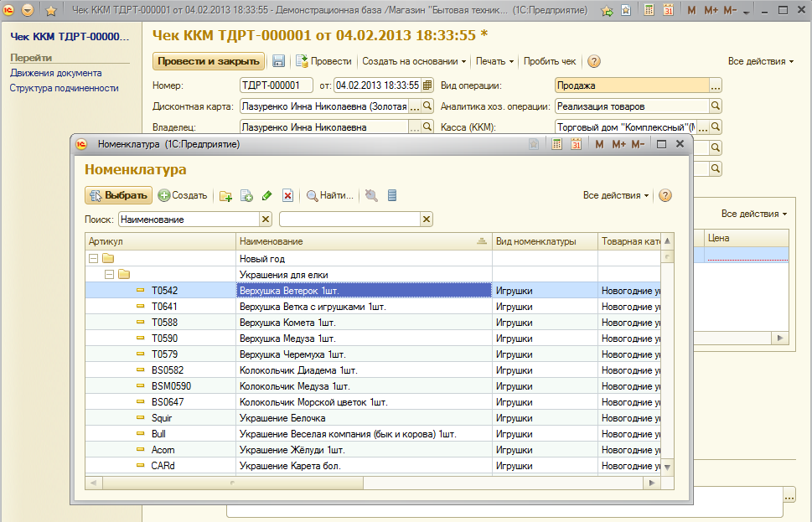Click magnifier next to 'Владелец' field
812x522 pixels.
[427, 127]
